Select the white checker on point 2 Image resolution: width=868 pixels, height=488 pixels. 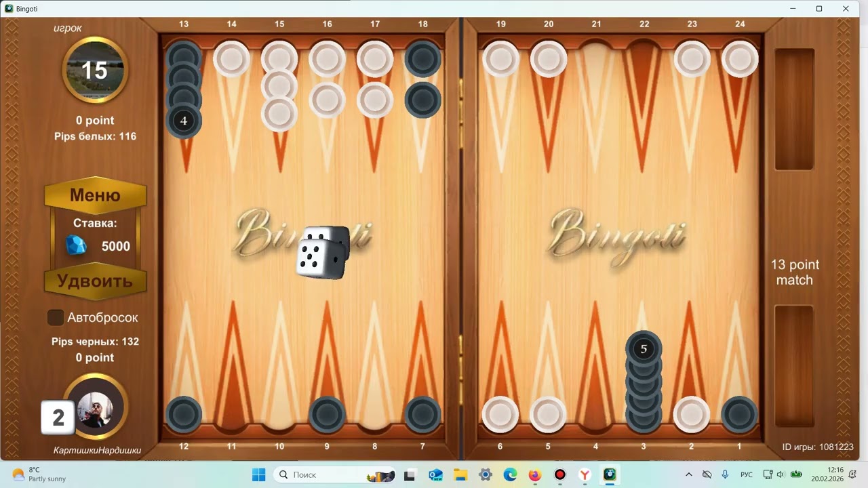click(x=692, y=415)
